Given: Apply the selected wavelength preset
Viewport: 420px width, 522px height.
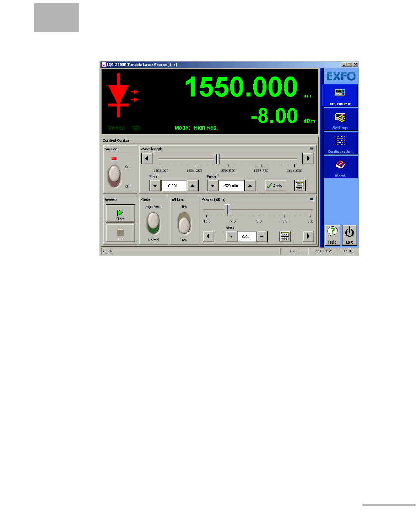Looking at the screenshot, I should pyautogui.click(x=275, y=186).
